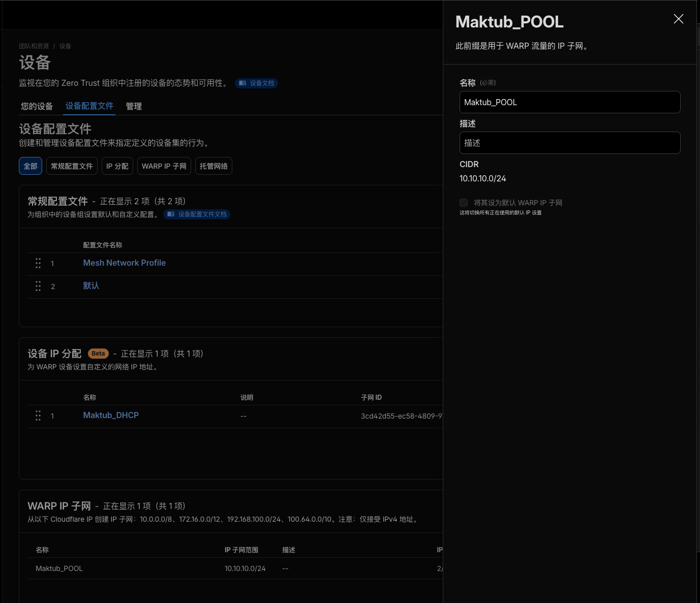This screenshot has height=603, width=700.
Task: Filter by IP 分配
Action: [x=117, y=166]
